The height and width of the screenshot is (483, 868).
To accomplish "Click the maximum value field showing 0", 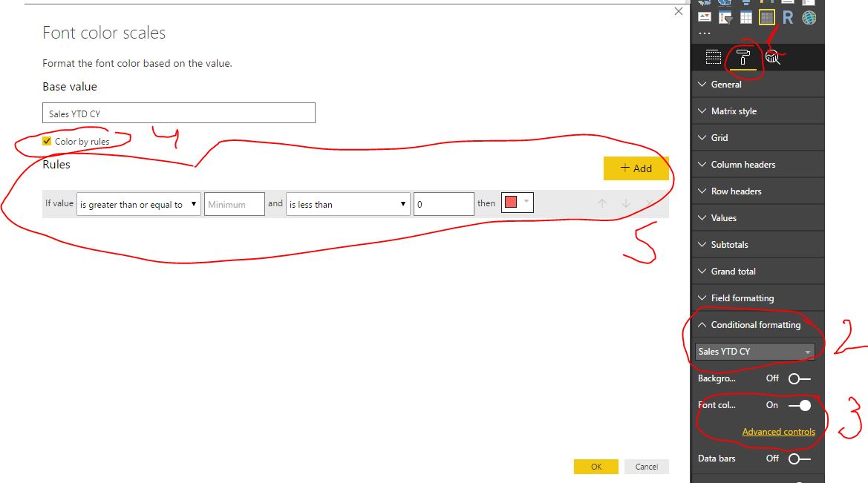I will click(x=443, y=204).
